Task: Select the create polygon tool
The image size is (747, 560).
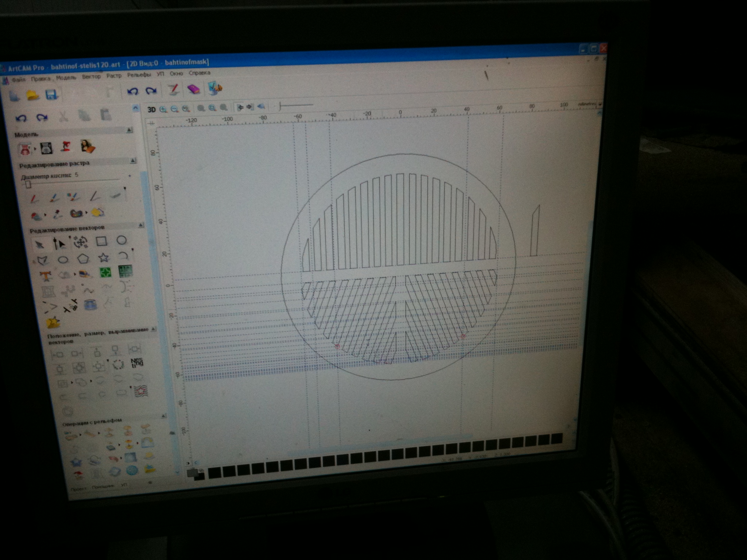Action: point(84,259)
